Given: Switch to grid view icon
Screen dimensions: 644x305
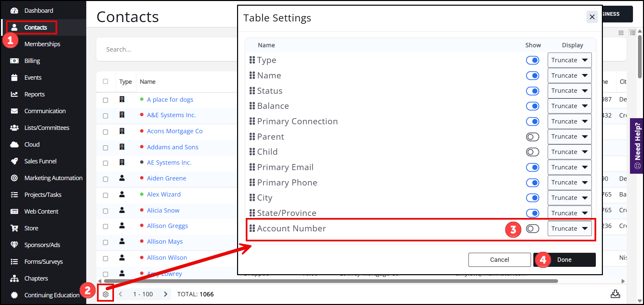Looking at the screenshot, I should [621, 33].
